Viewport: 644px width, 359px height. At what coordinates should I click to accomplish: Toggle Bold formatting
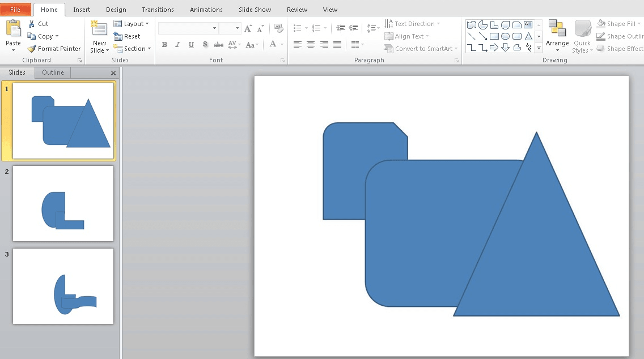[x=164, y=45]
